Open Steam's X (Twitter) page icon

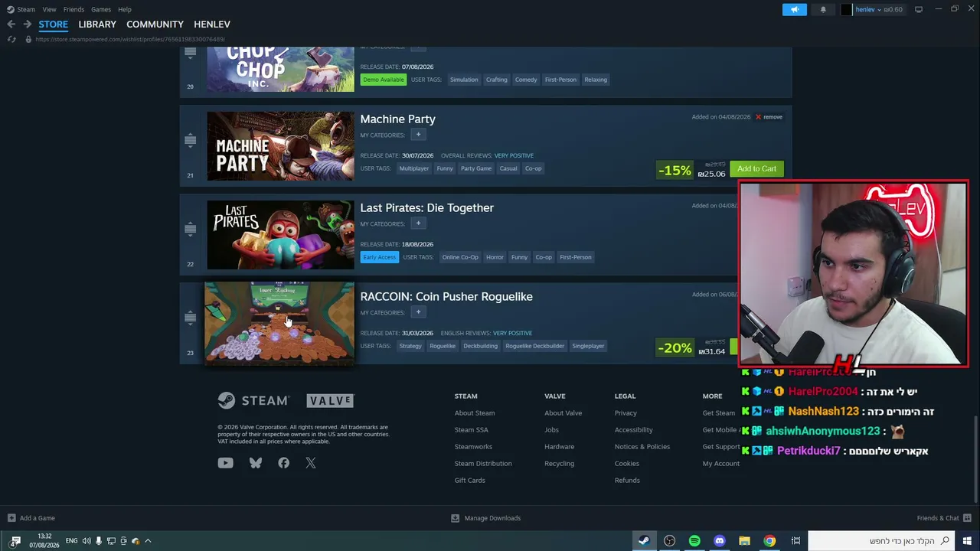pyautogui.click(x=311, y=463)
